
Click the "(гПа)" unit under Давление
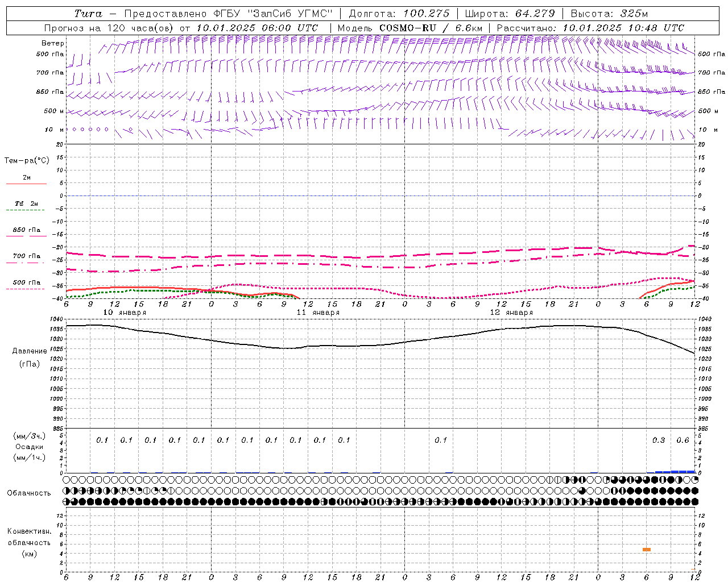point(30,364)
